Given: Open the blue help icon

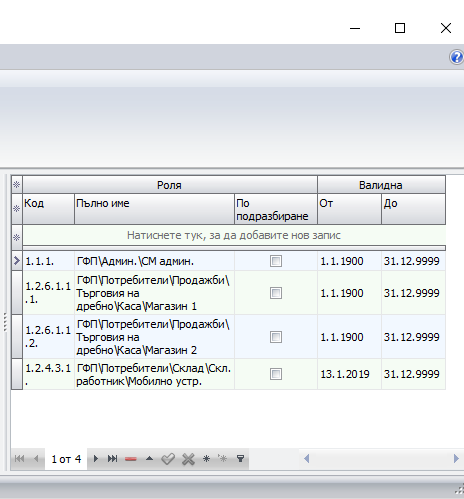Looking at the screenshot, I should pyautogui.click(x=457, y=57).
